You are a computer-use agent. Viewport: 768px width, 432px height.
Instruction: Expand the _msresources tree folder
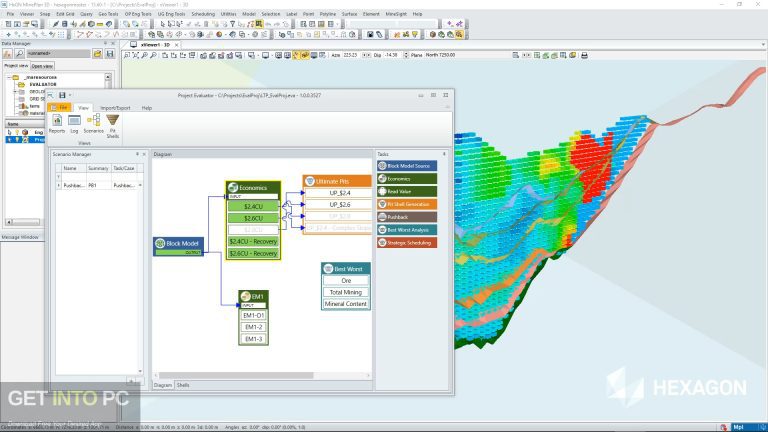tap(7, 75)
